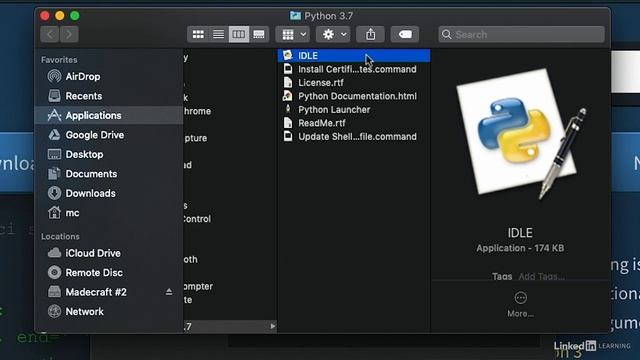The image size is (640, 360).
Task: Open the gear Action menu dropdown
Action: [333, 34]
